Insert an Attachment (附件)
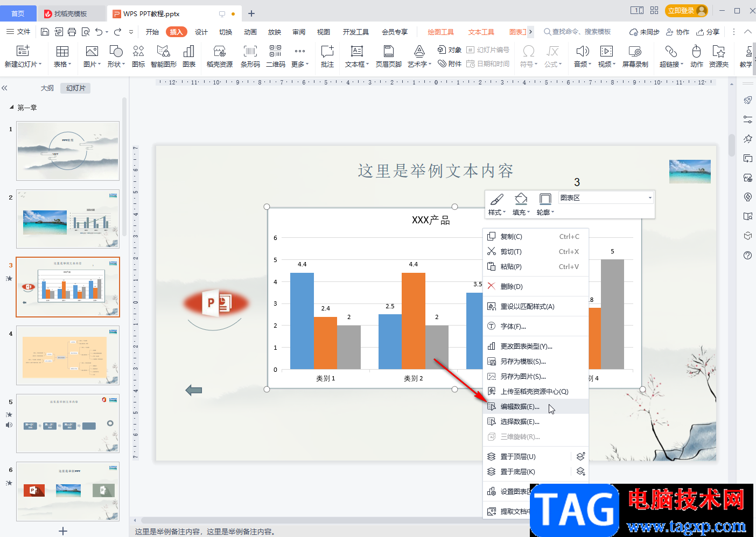This screenshot has width=756, height=537. 450,63
